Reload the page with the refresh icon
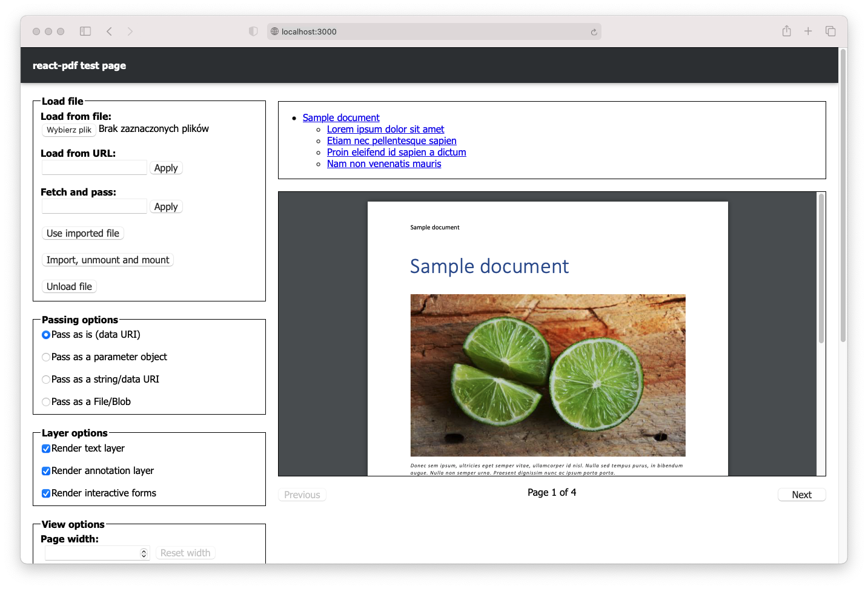This screenshot has height=589, width=868. coord(593,31)
